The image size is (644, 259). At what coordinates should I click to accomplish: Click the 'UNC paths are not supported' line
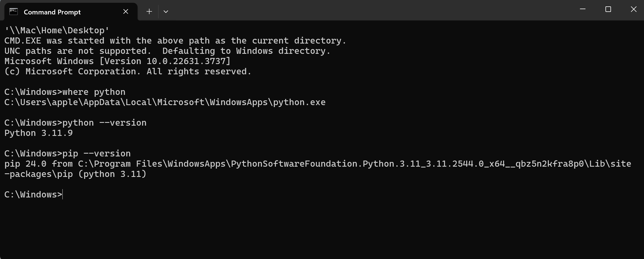coord(167,51)
